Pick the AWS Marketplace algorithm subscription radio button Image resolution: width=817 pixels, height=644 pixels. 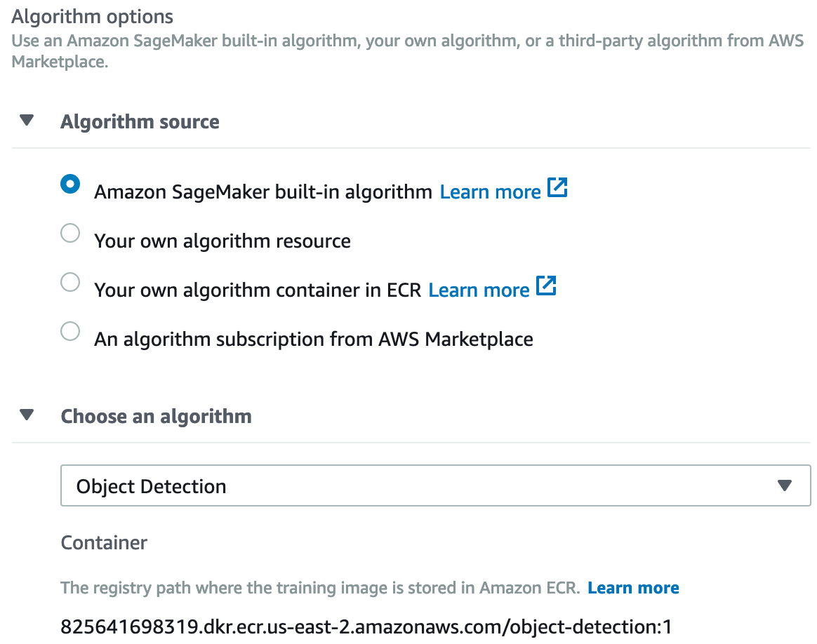70,331
